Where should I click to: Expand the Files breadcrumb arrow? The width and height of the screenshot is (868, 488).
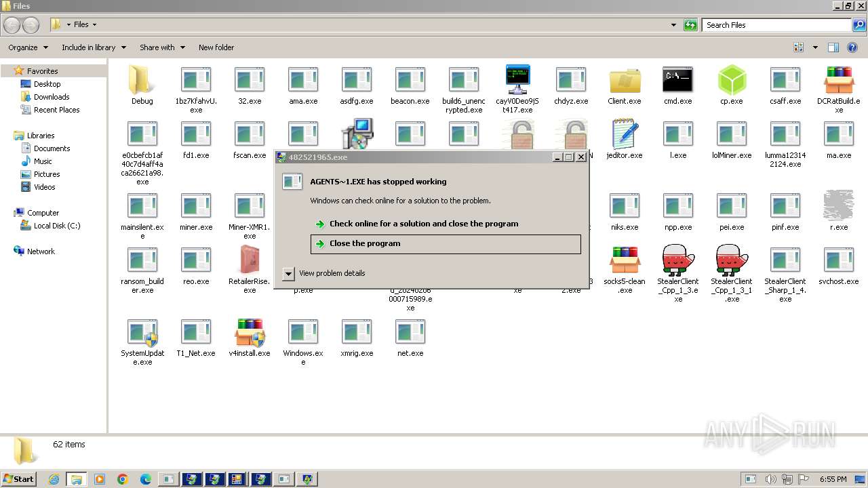coord(94,25)
